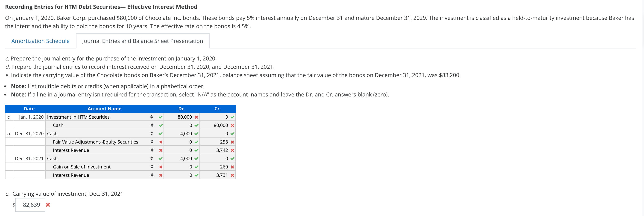This screenshot has height=216, width=644.
Task: Switch to the Amortization Schedule tab
Action: (40, 41)
